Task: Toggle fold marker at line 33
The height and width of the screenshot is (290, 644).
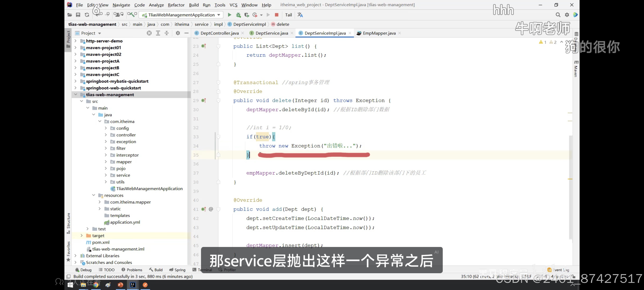Action: coord(218,137)
